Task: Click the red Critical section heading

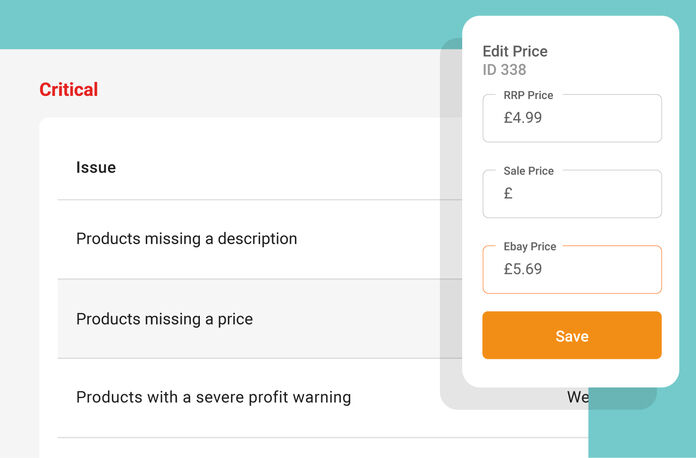Action: (x=68, y=90)
